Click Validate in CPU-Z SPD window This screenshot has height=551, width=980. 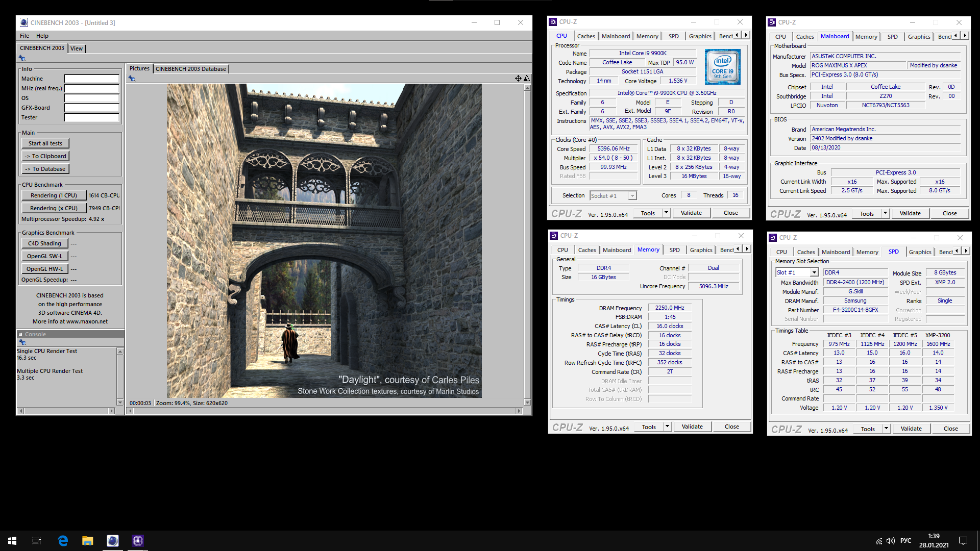pyautogui.click(x=911, y=429)
